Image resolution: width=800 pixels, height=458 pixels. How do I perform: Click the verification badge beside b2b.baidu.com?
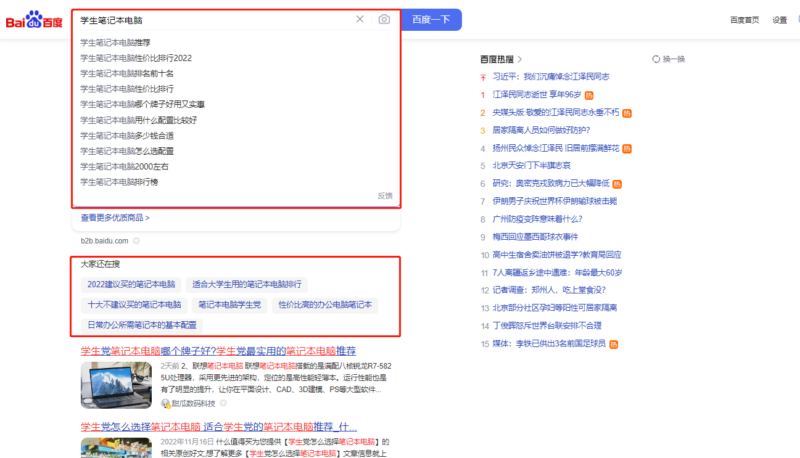coord(136,241)
